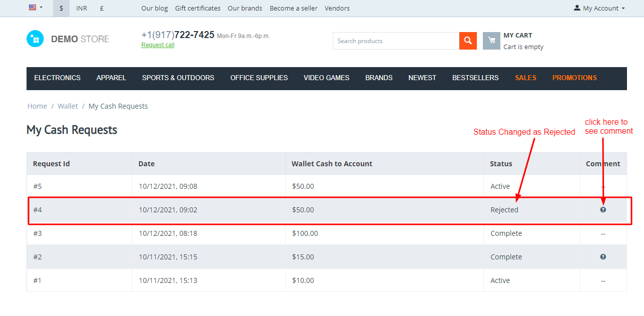Open the Promotions menu item
This screenshot has height=316, width=644.
pos(574,78)
